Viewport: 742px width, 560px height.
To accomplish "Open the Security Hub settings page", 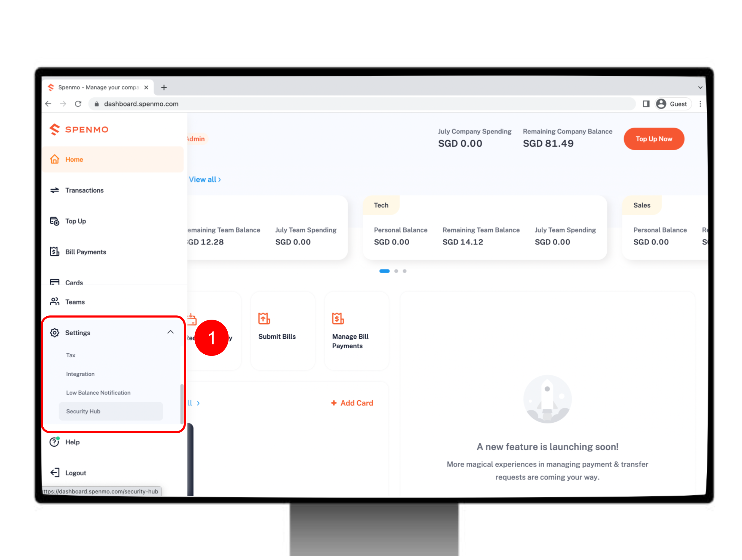I will [83, 411].
